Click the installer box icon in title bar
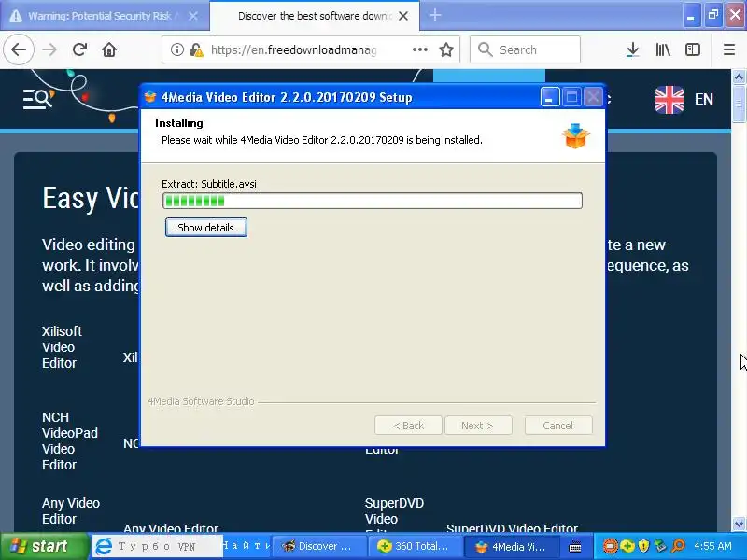The image size is (747, 560). [150, 97]
